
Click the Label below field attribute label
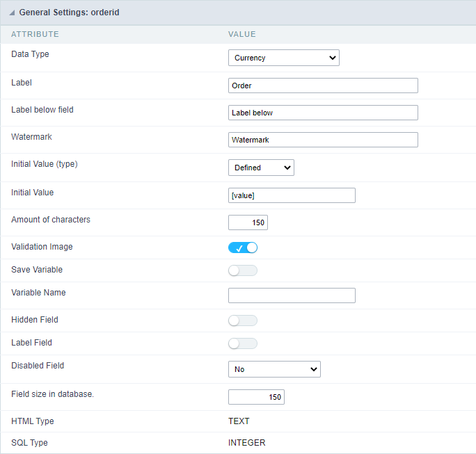click(42, 110)
